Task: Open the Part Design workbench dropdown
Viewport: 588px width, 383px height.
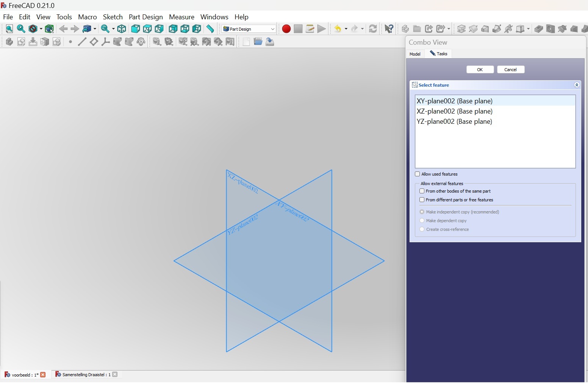Action: point(249,29)
